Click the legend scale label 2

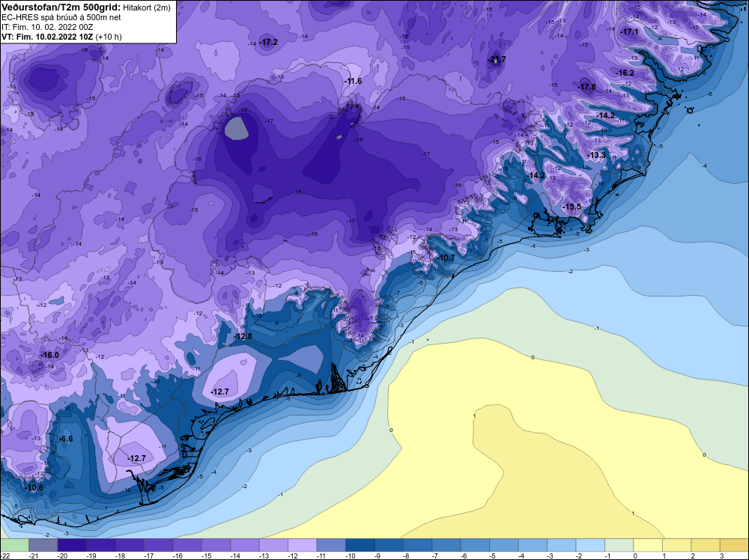click(x=693, y=556)
